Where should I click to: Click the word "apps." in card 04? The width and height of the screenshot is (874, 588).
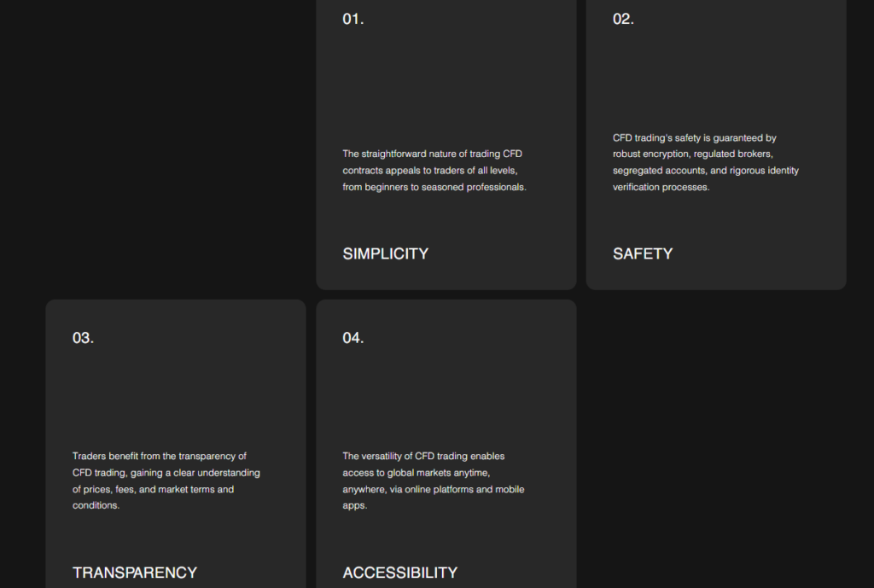tap(354, 505)
